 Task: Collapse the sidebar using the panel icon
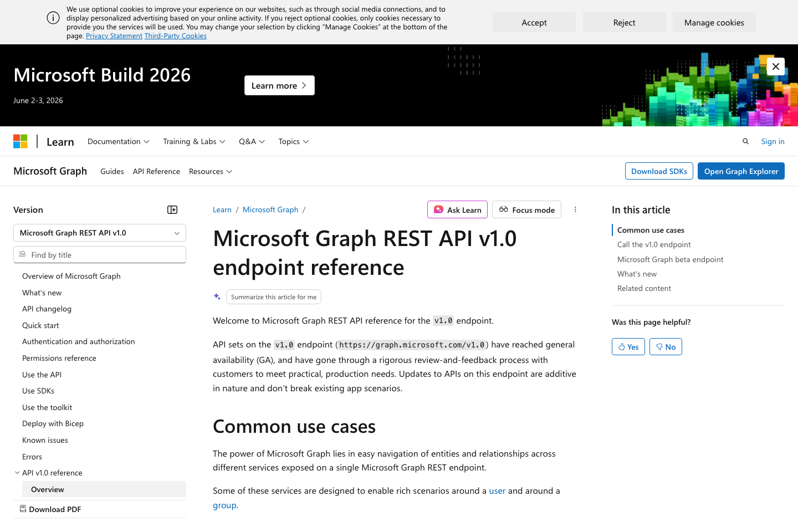[172, 209]
